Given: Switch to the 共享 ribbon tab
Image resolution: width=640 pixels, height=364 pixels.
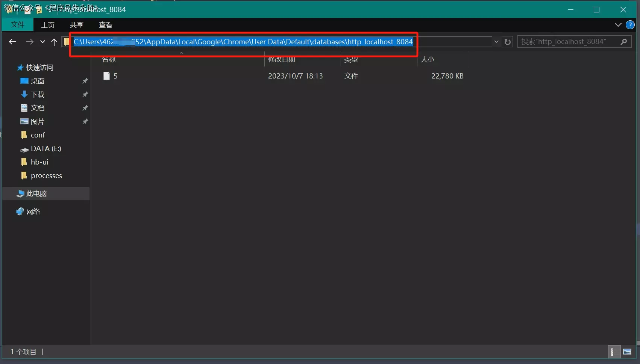Looking at the screenshot, I should pyautogui.click(x=76, y=25).
